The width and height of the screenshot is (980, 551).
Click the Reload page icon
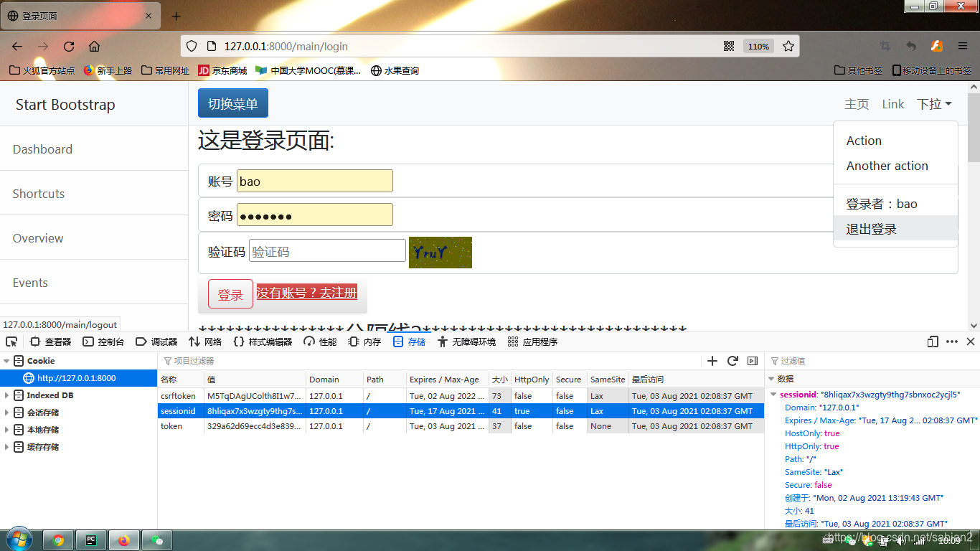click(x=69, y=46)
